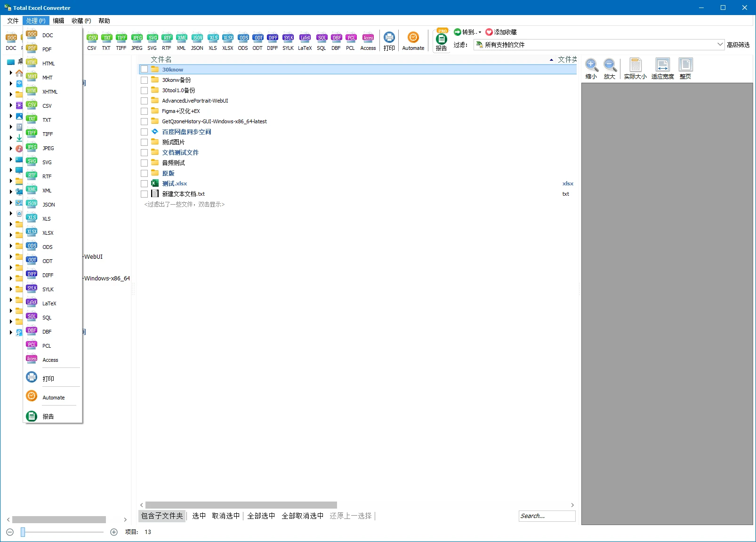756x542 pixels.
Task: Click the zoom slider plus button at bottom
Action: click(114, 532)
